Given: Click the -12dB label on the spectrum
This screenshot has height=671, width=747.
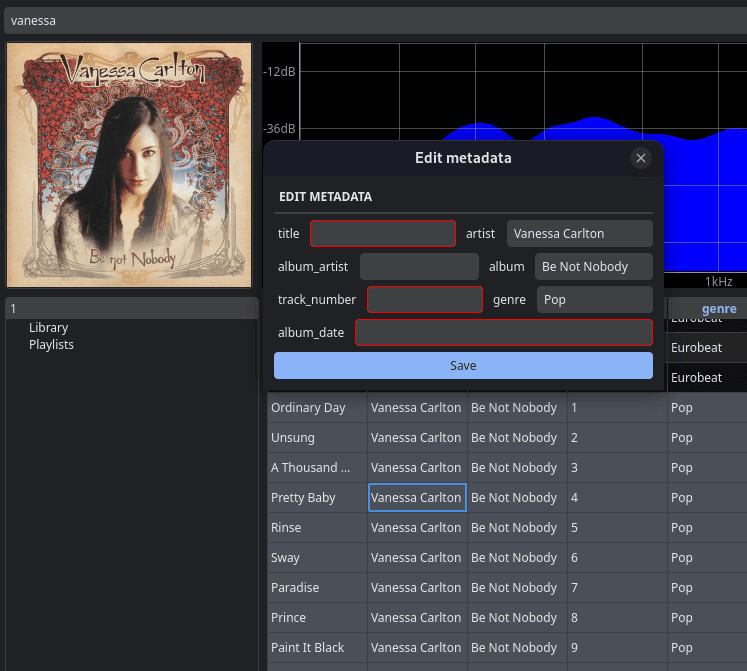Looking at the screenshot, I should pos(280,71).
